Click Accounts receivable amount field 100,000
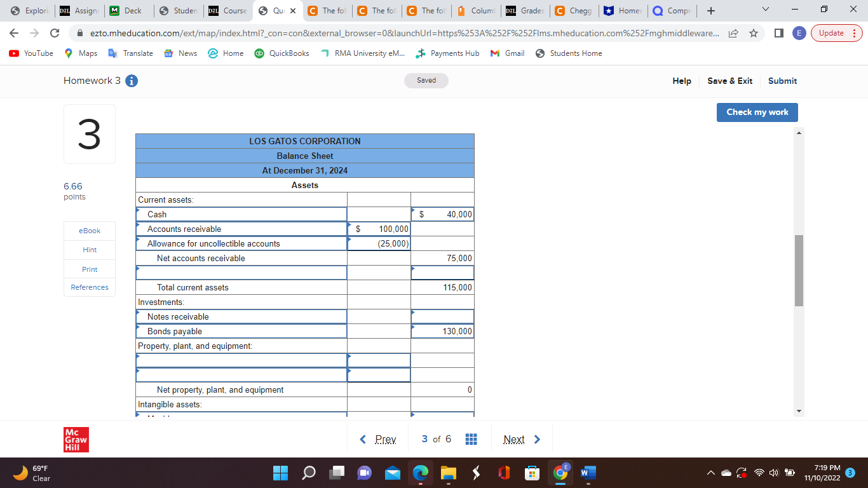Image resolution: width=868 pixels, height=488 pixels. tap(379, 229)
